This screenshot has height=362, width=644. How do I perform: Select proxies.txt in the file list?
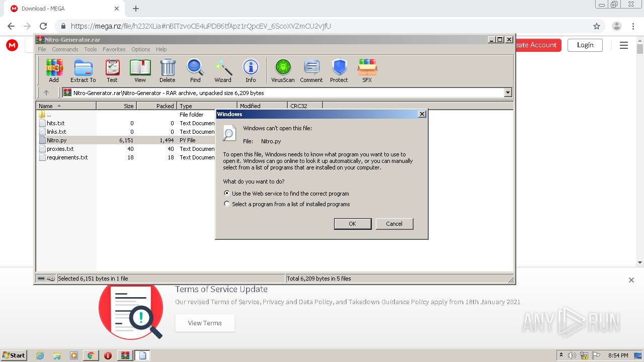pyautogui.click(x=60, y=149)
